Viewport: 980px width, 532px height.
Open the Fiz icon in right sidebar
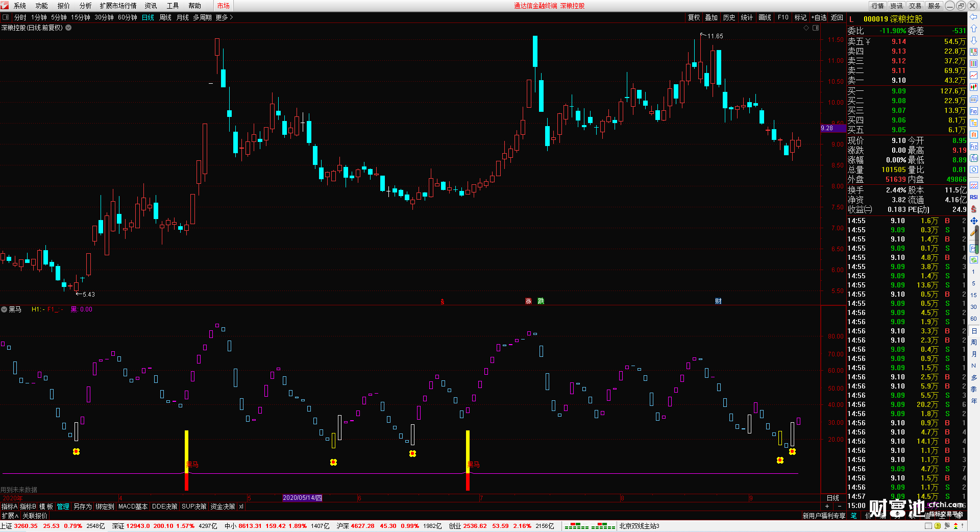pyautogui.click(x=974, y=147)
